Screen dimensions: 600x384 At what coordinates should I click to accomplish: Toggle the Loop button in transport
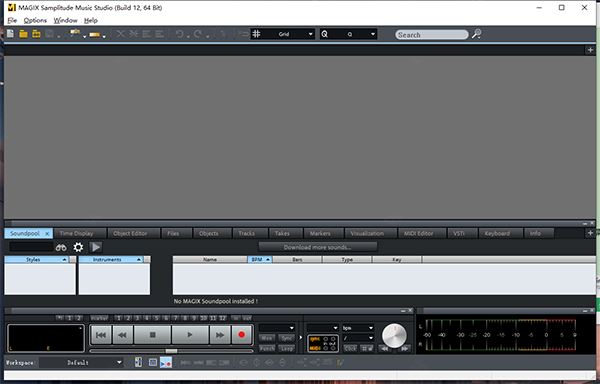pos(286,348)
